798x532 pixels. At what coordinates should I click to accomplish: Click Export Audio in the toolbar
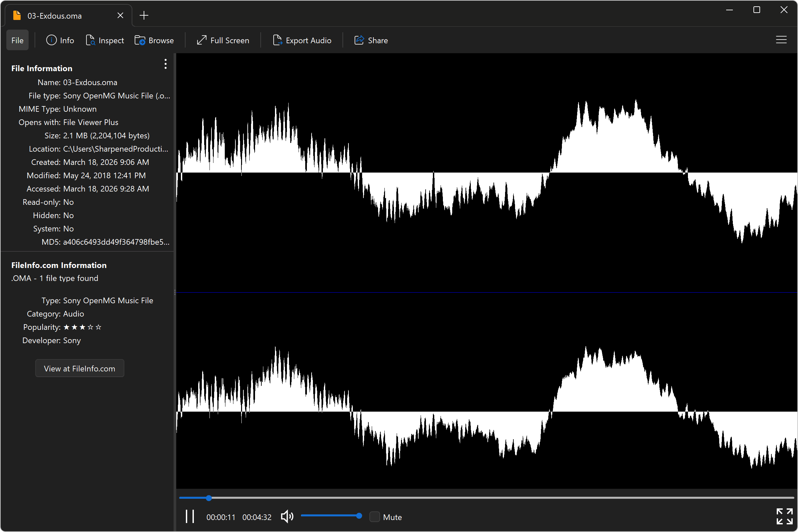[302, 40]
